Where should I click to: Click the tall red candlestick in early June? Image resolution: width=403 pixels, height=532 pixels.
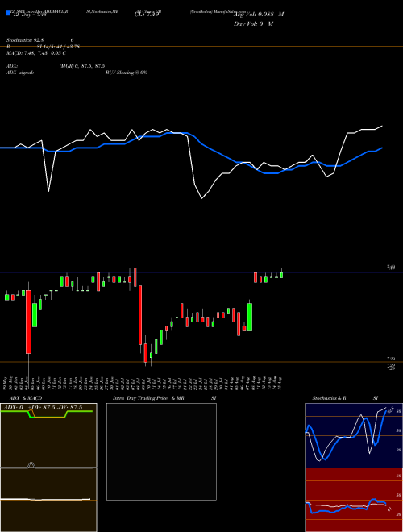[x=29, y=322]
